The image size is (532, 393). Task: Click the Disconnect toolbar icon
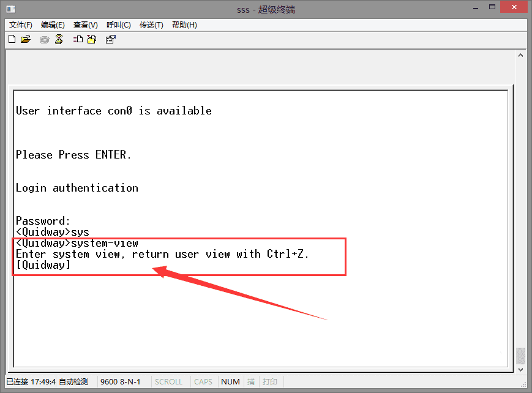(59, 39)
